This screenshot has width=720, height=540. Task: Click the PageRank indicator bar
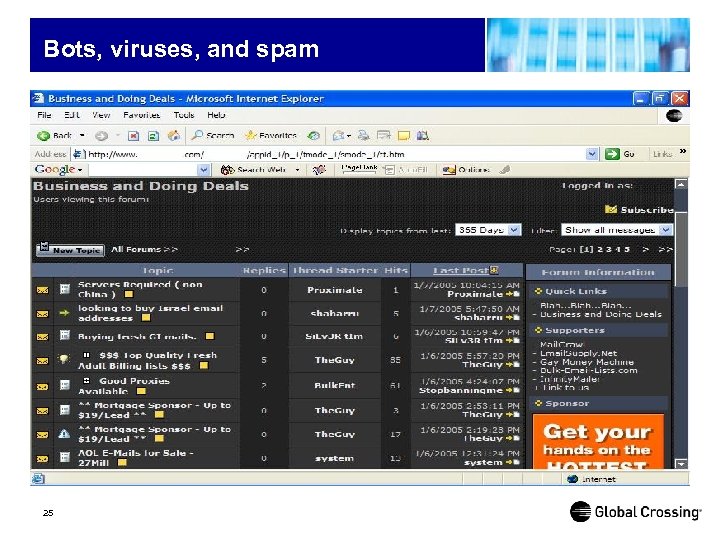coord(359,169)
